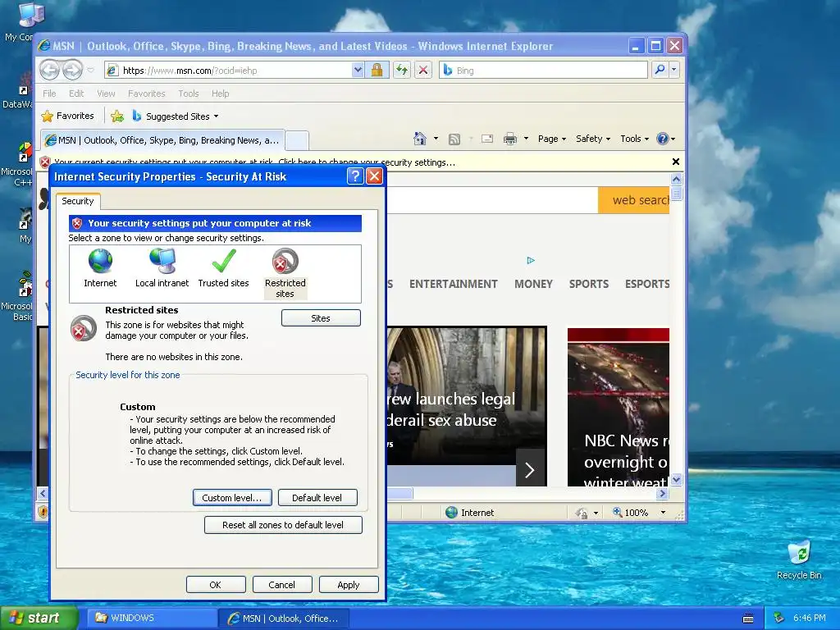This screenshot has width=840, height=630.
Task: Click the Favorites star icon
Action: 48,116
